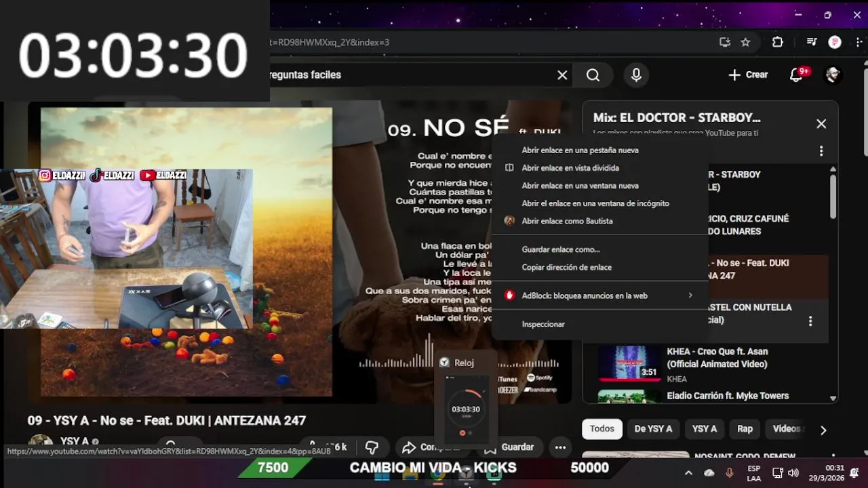This screenshot has width=868, height=488.
Task: Start voice search with the microphone
Action: tap(636, 75)
